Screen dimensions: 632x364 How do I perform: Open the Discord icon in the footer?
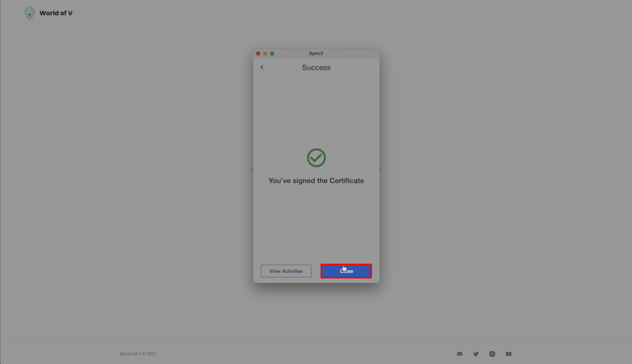tap(460, 354)
